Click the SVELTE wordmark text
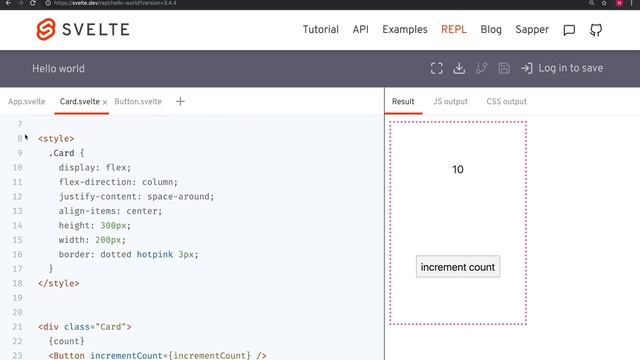Screen dimensions: 640x360 coord(96,29)
